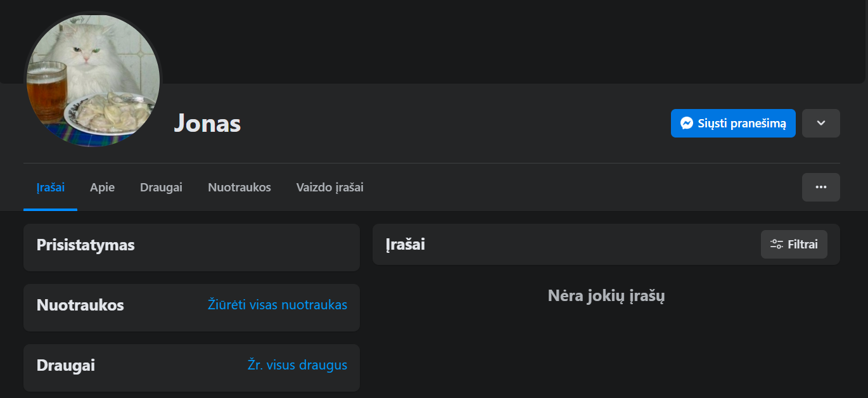Image resolution: width=868 pixels, height=398 pixels.
Task: Go to the Nuotraukos tab
Action: tap(239, 188)
